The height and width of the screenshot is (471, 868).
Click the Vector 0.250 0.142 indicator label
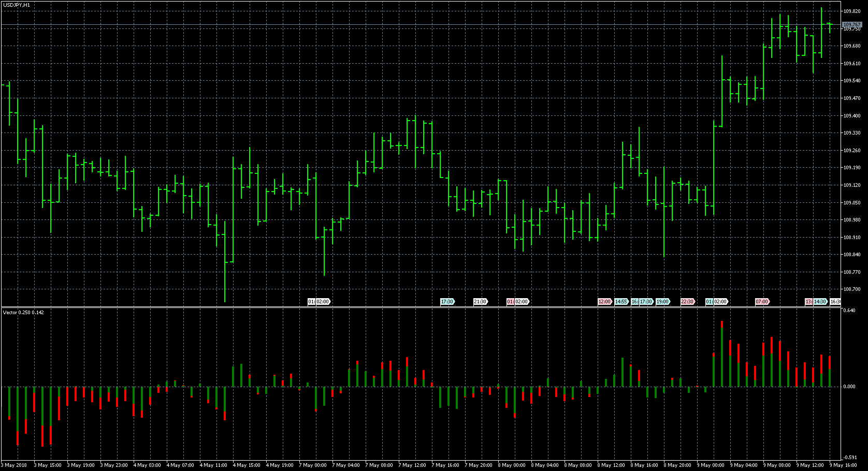pyautogui.click(x=24, y=312)
